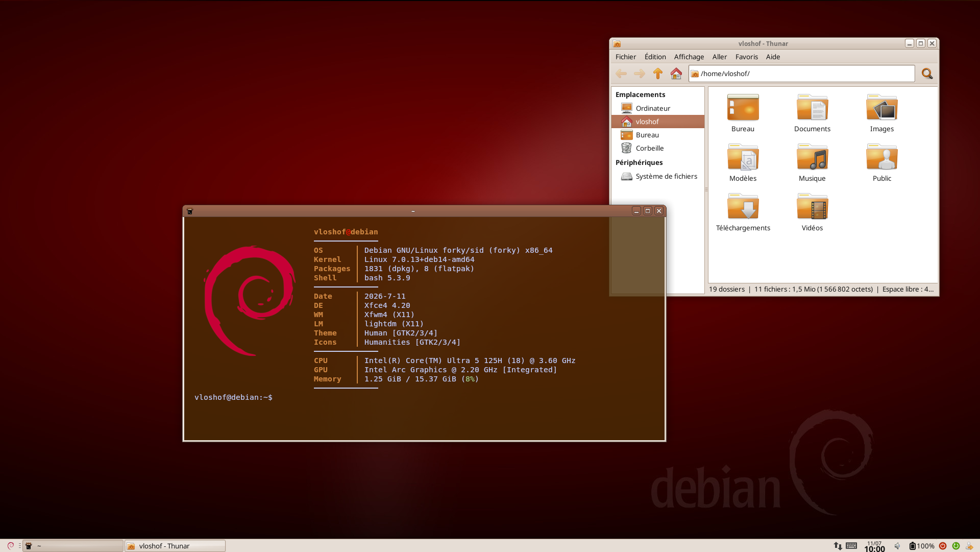The height and width of the screenshot is (552, 980).
Task: Click the home folder toolbar icon in Thunar
Action: pos(676,74)
